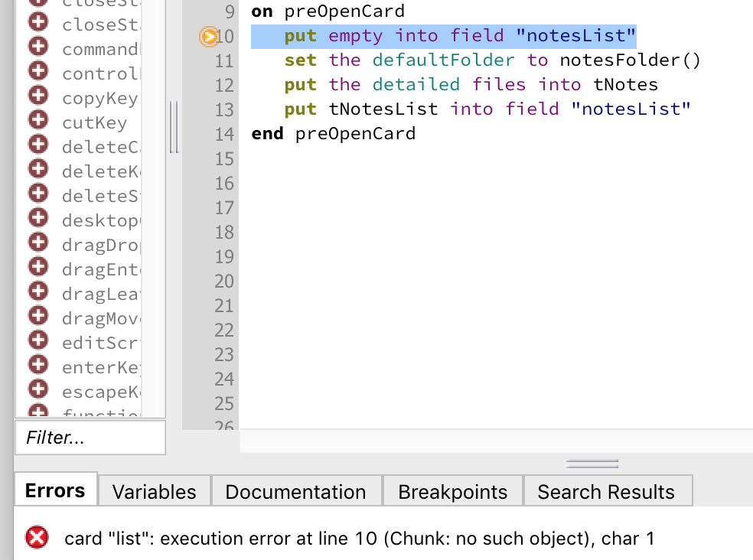
Task: Click plus icon beside deleteC handler
Action: [x=38, y=145]
